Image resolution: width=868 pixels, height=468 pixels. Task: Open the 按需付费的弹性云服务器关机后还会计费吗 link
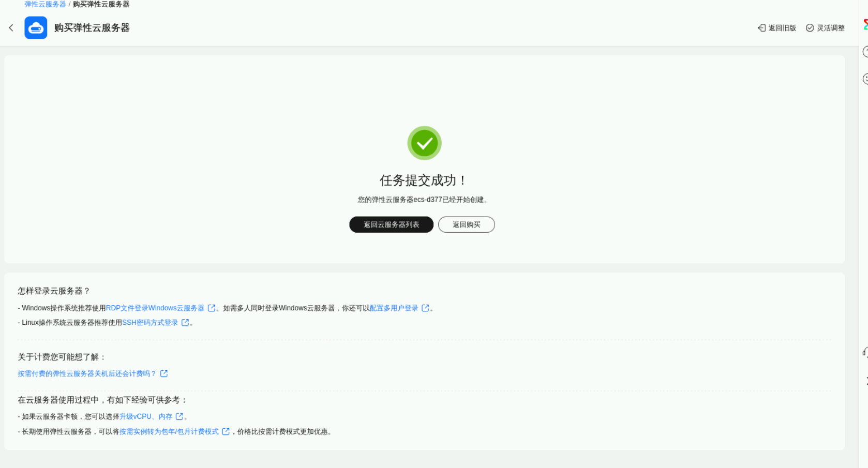pyautogui.click(x=87, y=374)
